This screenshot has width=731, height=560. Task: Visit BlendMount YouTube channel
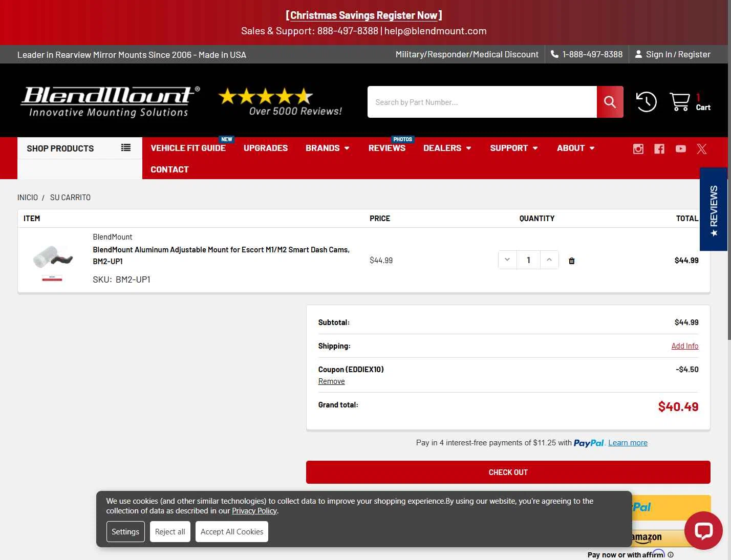680,148
